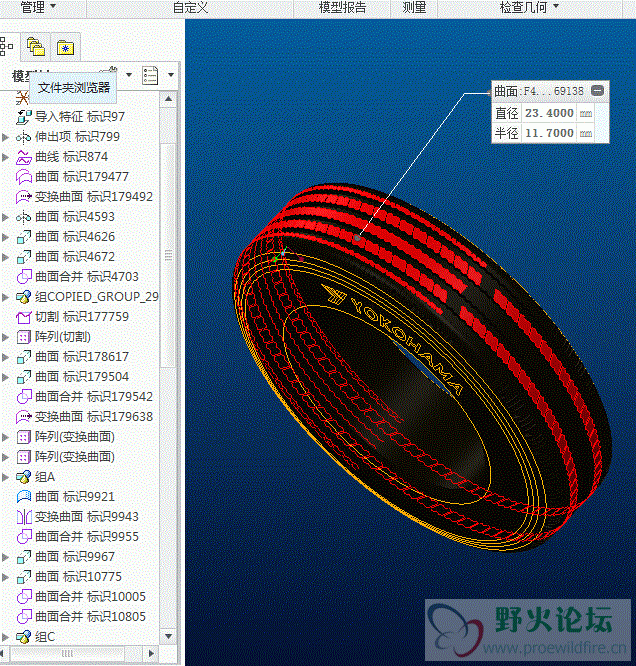Select 导入特征 标识97 in the tree
Image resolution: width=636 pixels, height=666 pixels.
[x=79, y=116]
